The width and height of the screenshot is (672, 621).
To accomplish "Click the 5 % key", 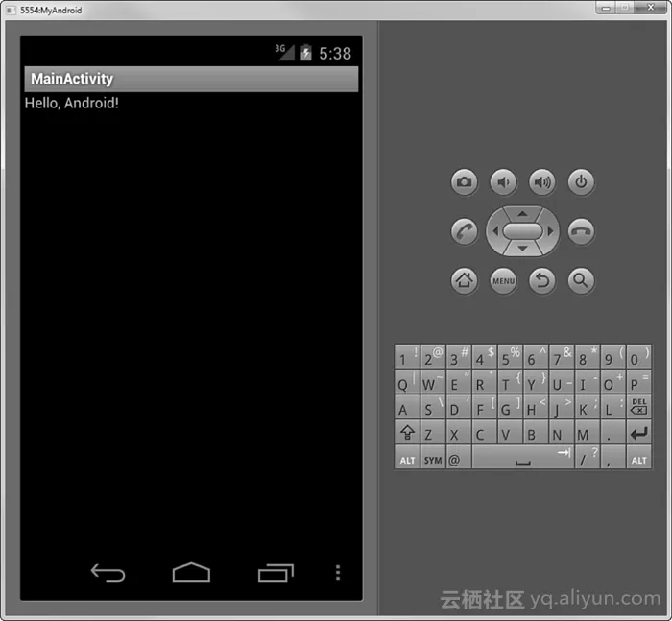I will 510,357.
